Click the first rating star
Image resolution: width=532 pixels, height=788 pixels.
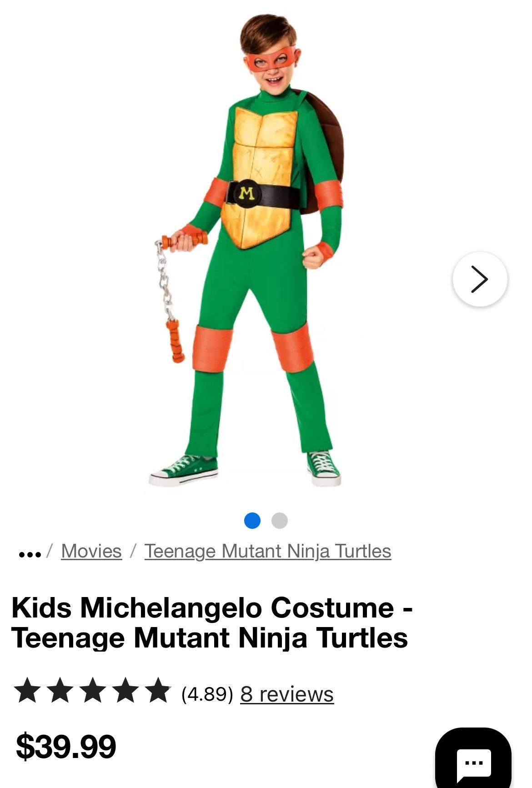pyautogui.click(x=27, y=690)
